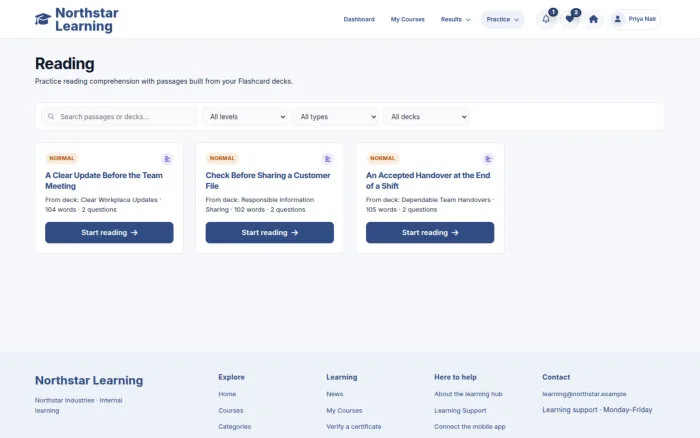Click footer Courses link
Viewport: 700px width, 438px height.
tap(231, 410)
